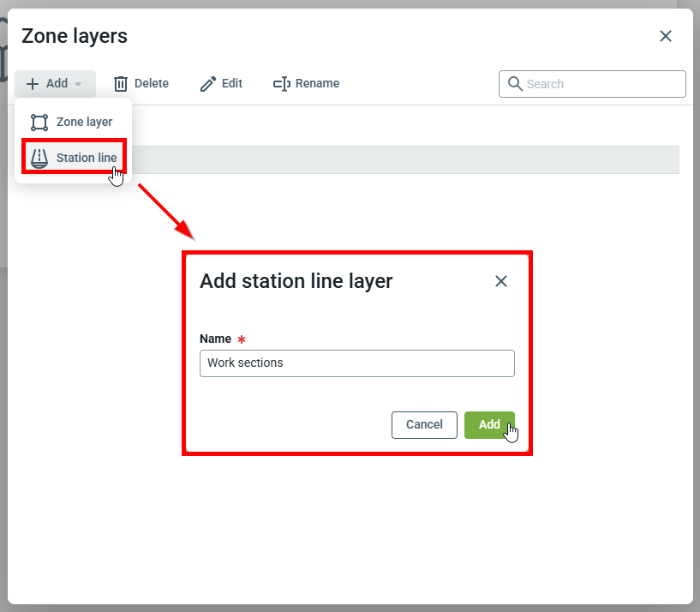Click the Rename toolbar label

tap(317, 84)
